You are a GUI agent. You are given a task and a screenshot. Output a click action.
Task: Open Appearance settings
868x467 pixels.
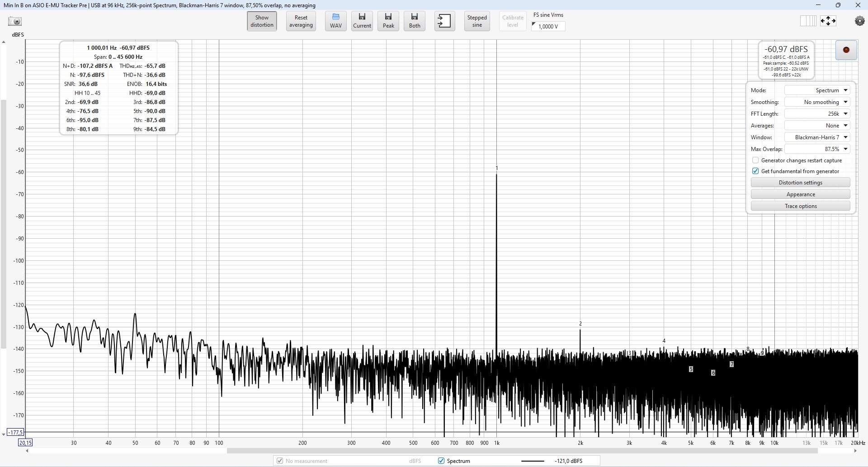coord(800,194)
